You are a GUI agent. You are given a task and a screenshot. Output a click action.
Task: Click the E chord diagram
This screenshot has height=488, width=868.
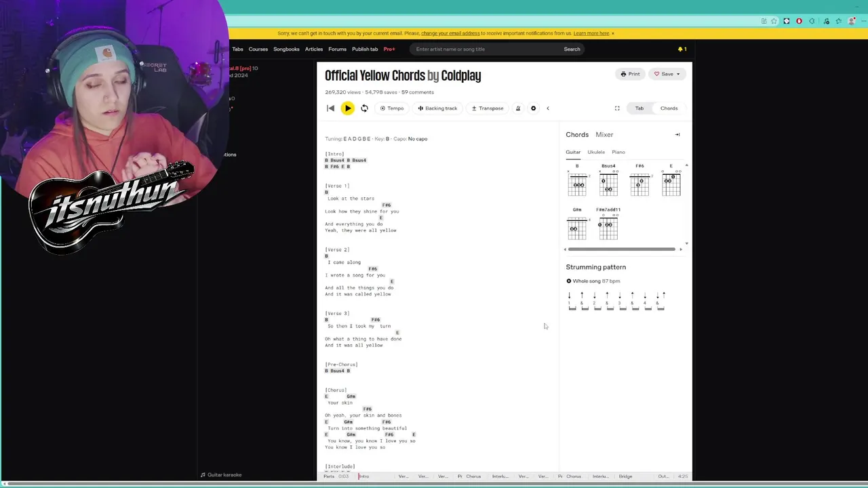671,181
